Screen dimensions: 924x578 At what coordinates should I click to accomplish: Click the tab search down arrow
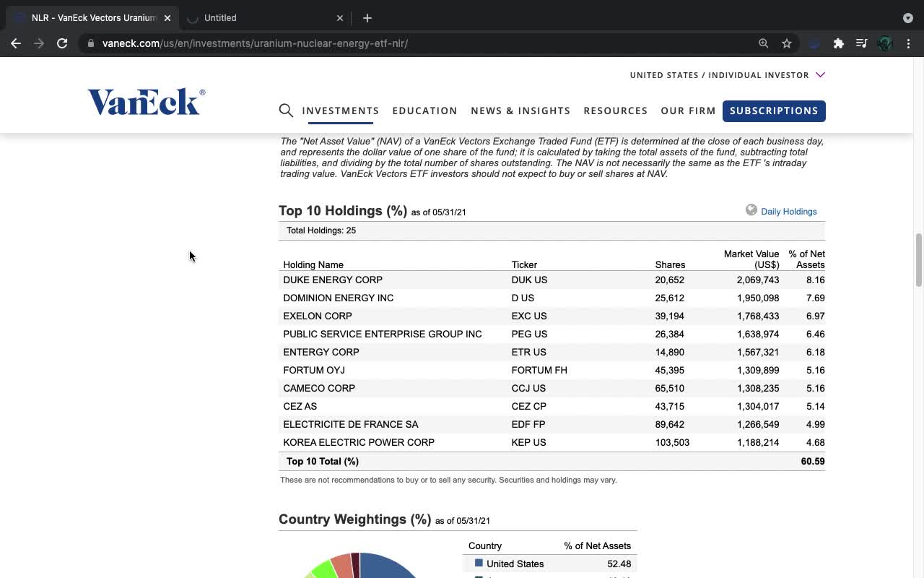tap(908, 18)
